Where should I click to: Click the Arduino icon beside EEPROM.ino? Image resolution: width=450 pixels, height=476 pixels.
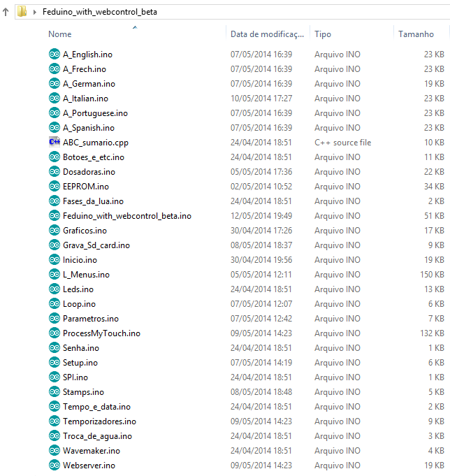point(55,186)
